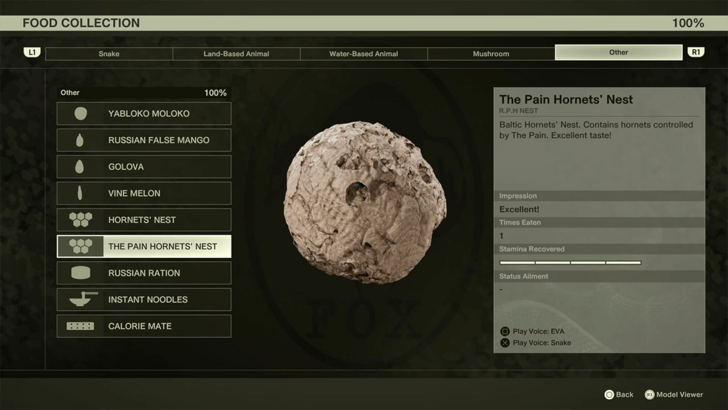The height and width of the screenshot is (410, 728).
Task: Switch to the Snake tab
Action: click(109, 53)
